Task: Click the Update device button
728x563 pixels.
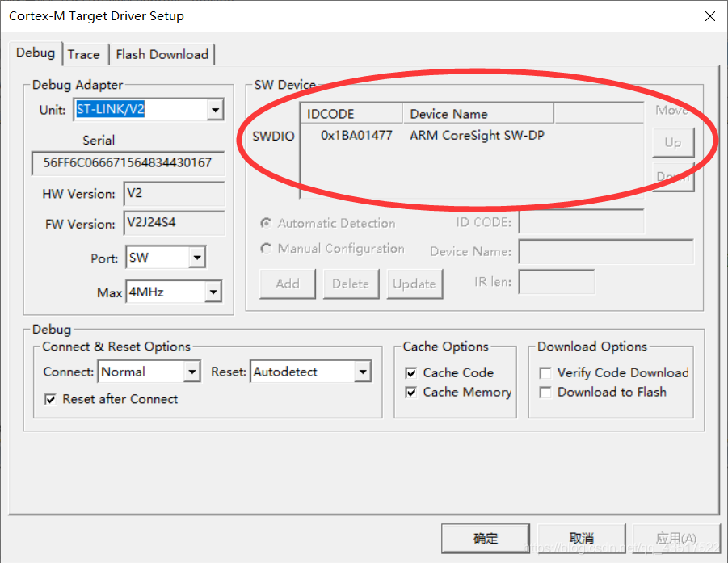Action: [414, 284]
